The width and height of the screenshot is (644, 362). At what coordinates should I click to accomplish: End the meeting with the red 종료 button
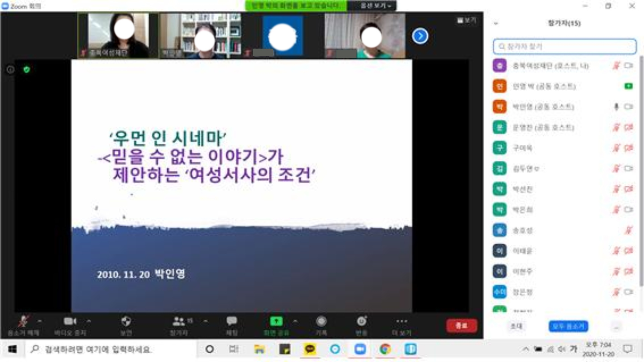462,325
